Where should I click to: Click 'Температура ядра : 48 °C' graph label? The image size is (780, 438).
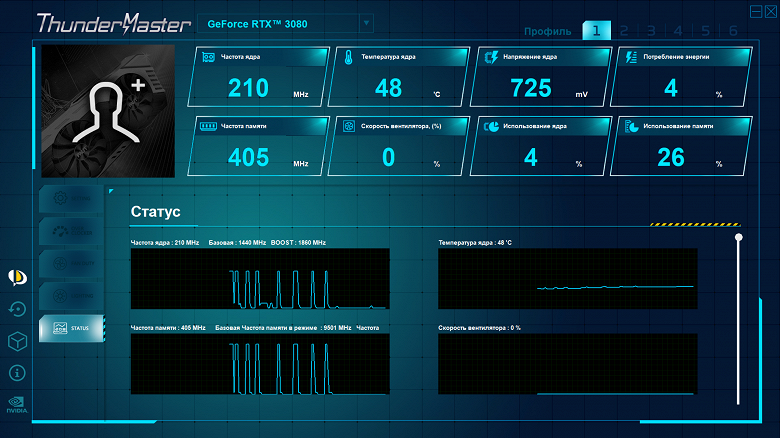point(475,243)
